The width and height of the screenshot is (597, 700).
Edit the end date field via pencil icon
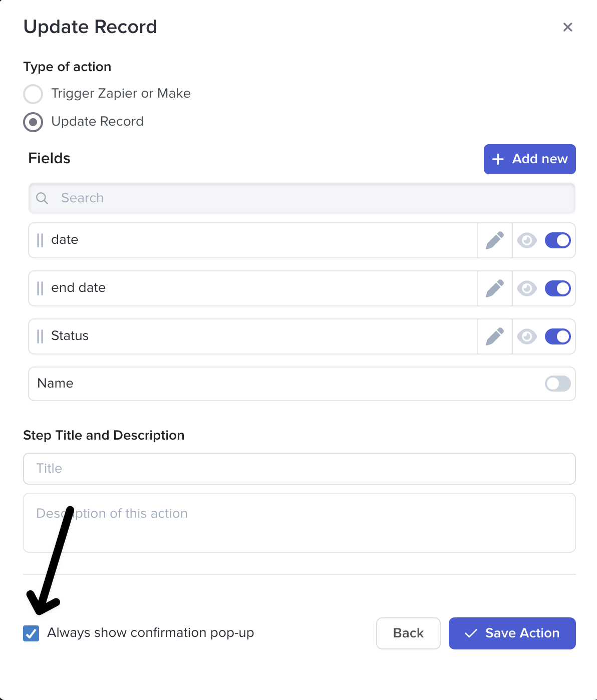click(495, 288)
